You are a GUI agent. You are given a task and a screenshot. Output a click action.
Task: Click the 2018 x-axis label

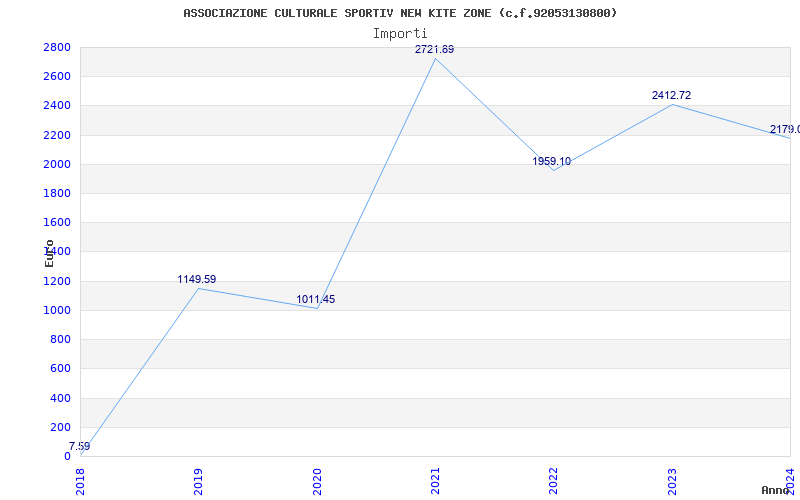[80, 481]
